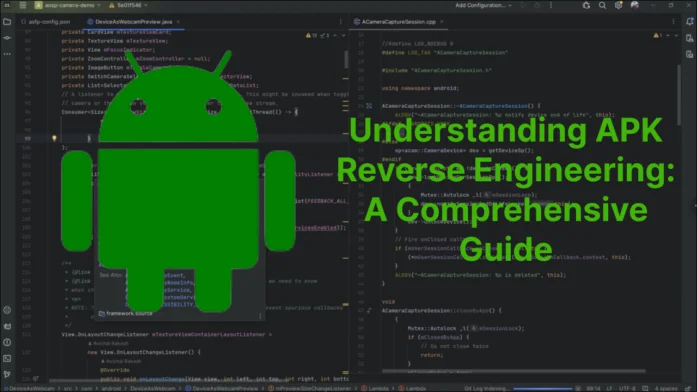
Task: Click the Logcat cat icon in sidebar
Action: 7,326
